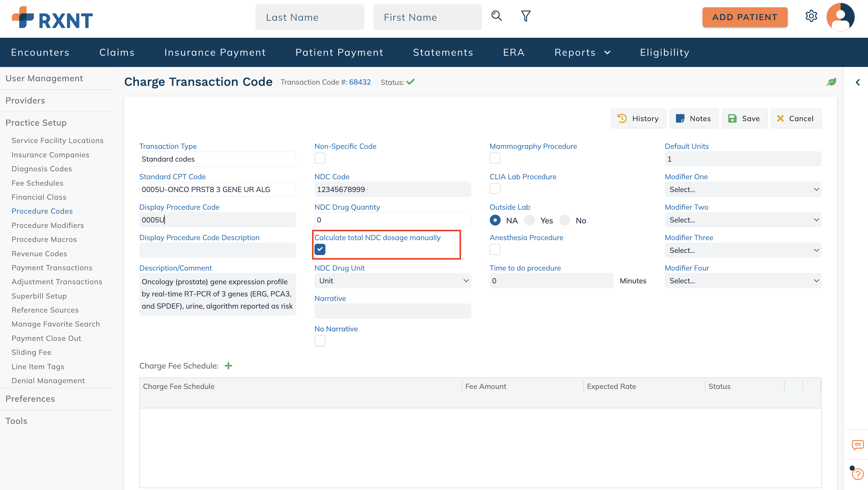Viewport: 868px width, 490px height.
Task: Select No for Outside Lab
Action: [565, 220]
